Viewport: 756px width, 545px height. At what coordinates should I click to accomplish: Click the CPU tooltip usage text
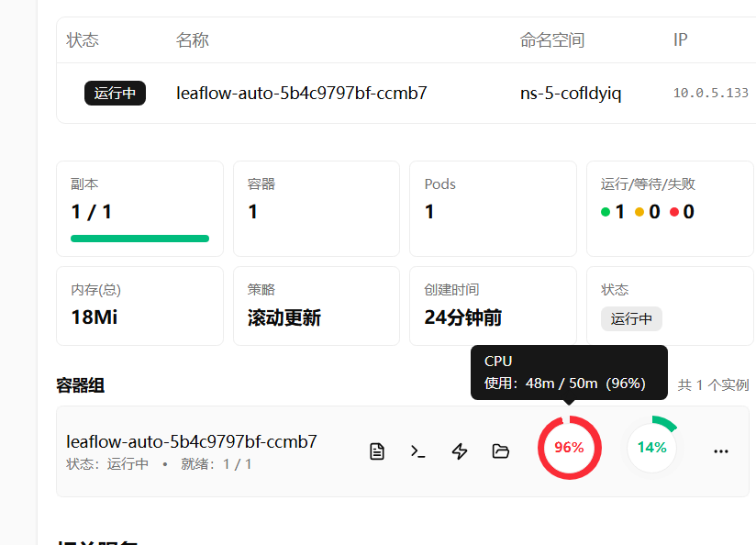[564, 384]
